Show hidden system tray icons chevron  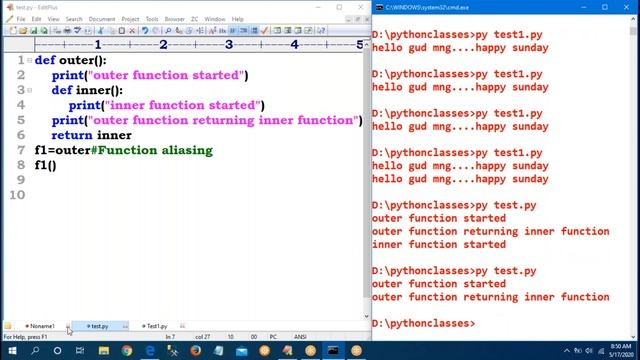point(567,351)
